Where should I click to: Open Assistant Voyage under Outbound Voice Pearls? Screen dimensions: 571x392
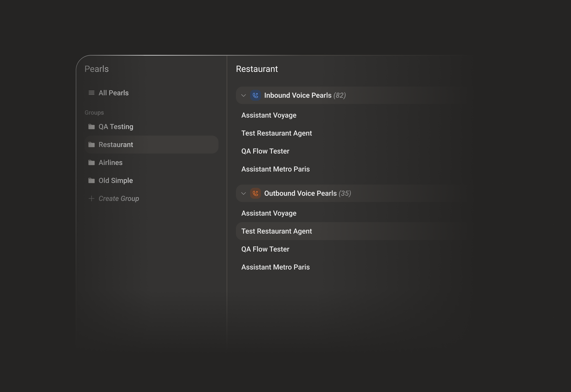point(269,213)
